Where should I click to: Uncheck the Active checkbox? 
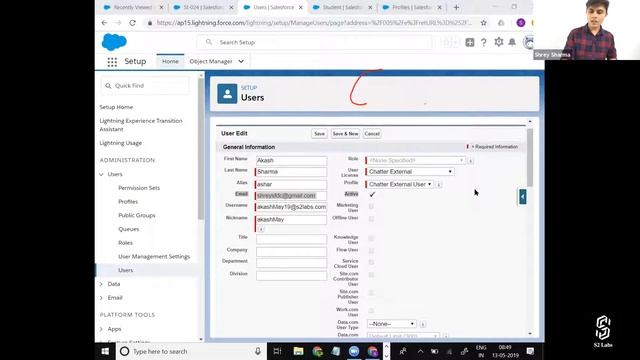(x=372, y=195)
